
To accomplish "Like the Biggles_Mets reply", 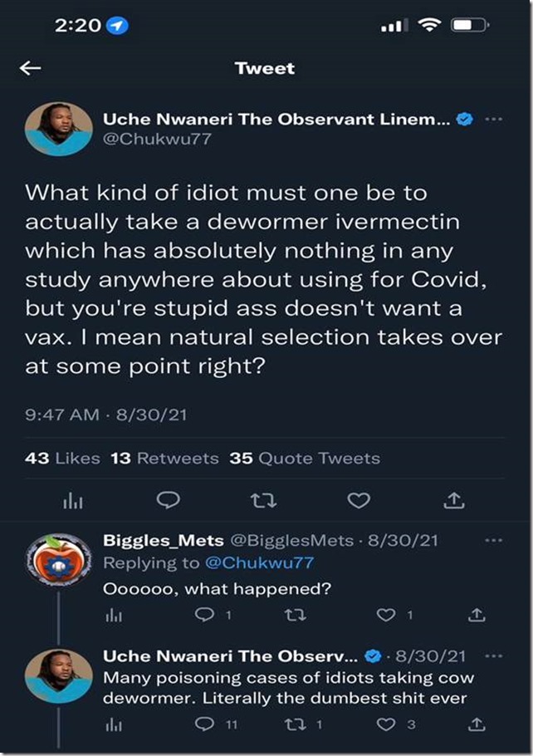I will pos(386,616).
